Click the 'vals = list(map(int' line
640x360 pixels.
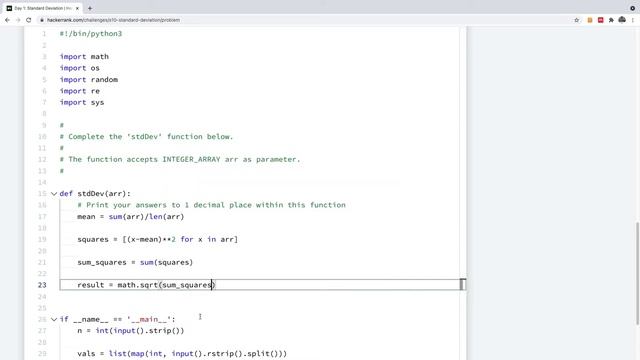click(182, 353)
